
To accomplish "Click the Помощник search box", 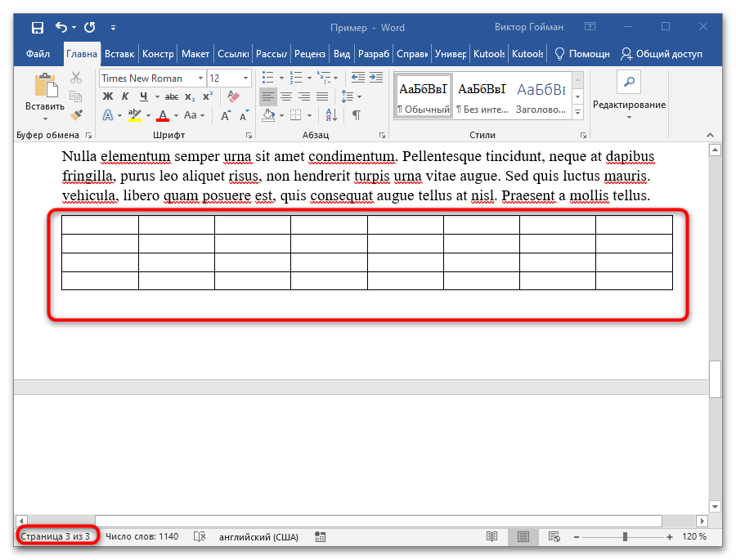I will point(582,54).
